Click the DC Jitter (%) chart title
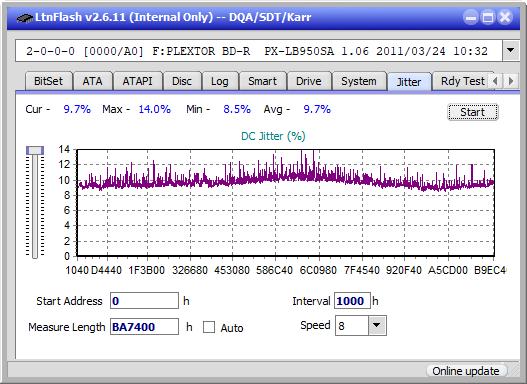 273,136
